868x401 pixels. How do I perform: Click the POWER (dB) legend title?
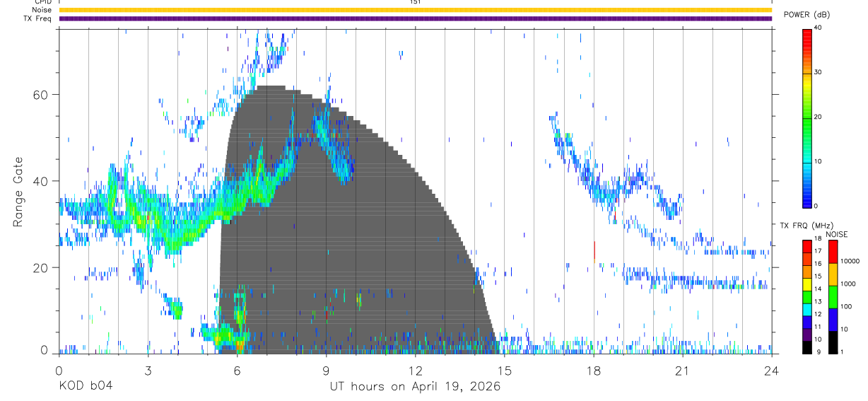(x=807, y=14)
